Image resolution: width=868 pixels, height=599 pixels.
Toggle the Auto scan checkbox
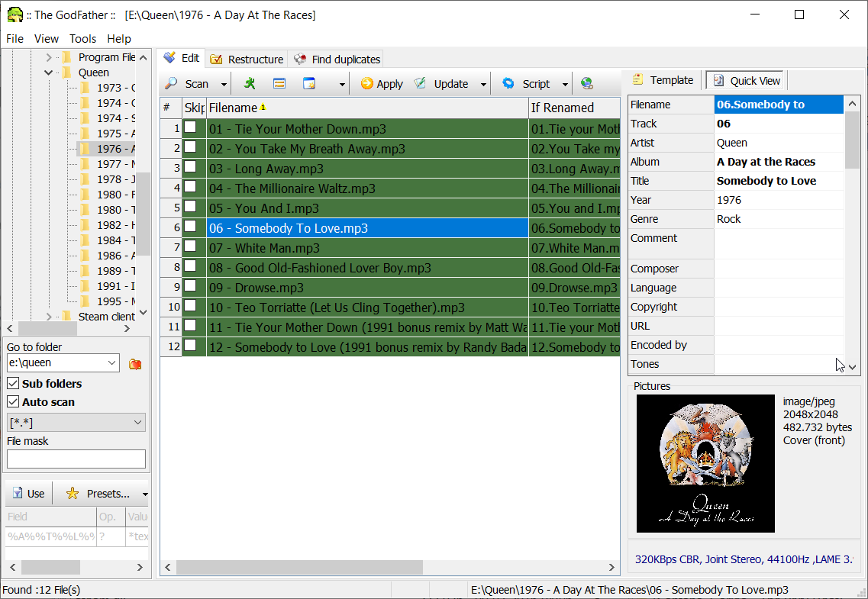[13, 401]
